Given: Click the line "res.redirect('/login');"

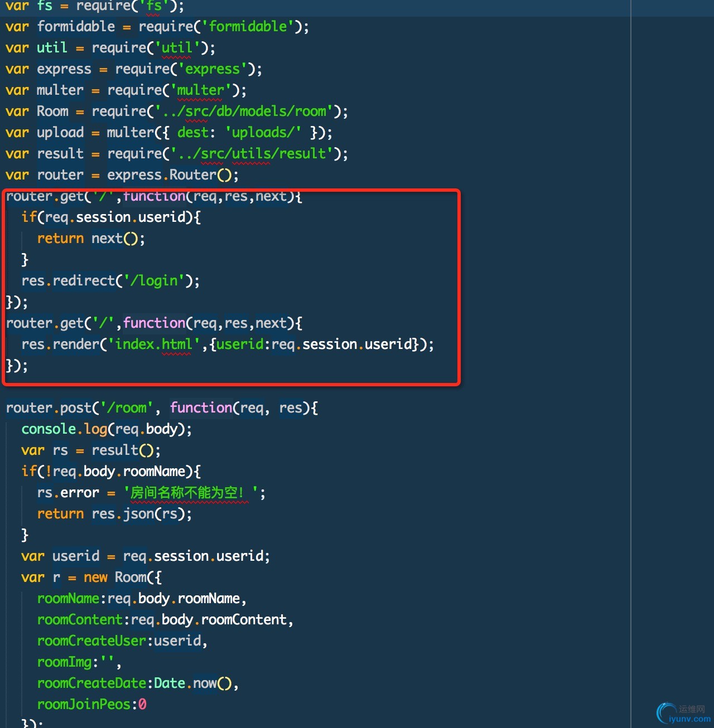Looking at the screenshot, I should coord(110,281).
